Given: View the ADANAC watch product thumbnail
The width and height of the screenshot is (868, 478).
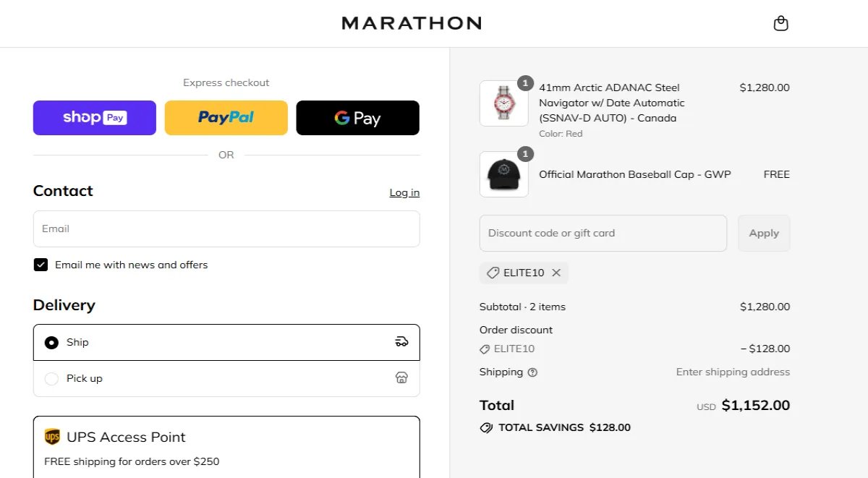Looking at the screenshot, I should [503, 103].
